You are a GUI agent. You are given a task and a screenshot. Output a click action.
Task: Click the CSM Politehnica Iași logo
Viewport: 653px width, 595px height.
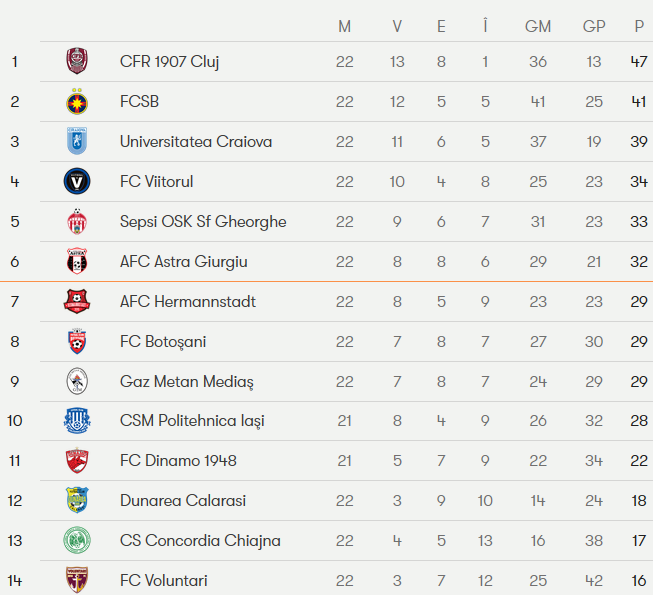pos(77,421)
